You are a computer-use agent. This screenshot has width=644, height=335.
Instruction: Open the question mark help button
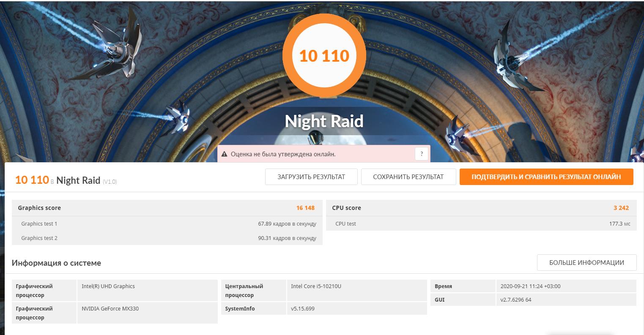coord(421,154)
